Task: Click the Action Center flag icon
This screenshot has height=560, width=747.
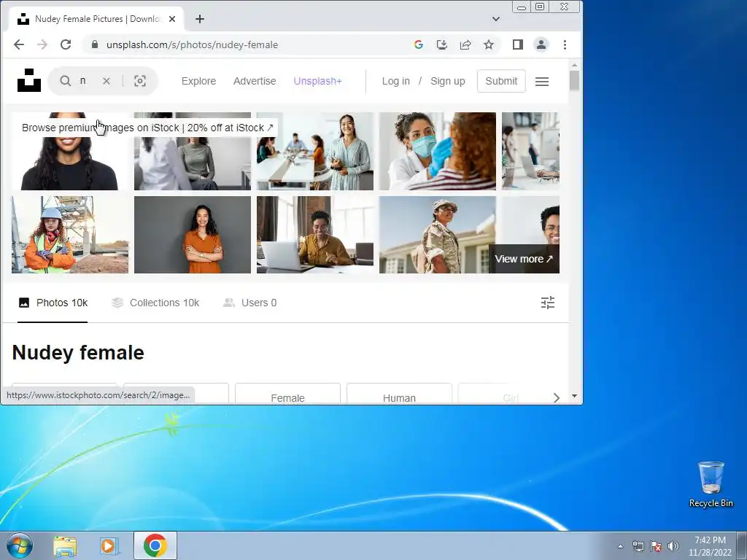Action: coord(656,546)
